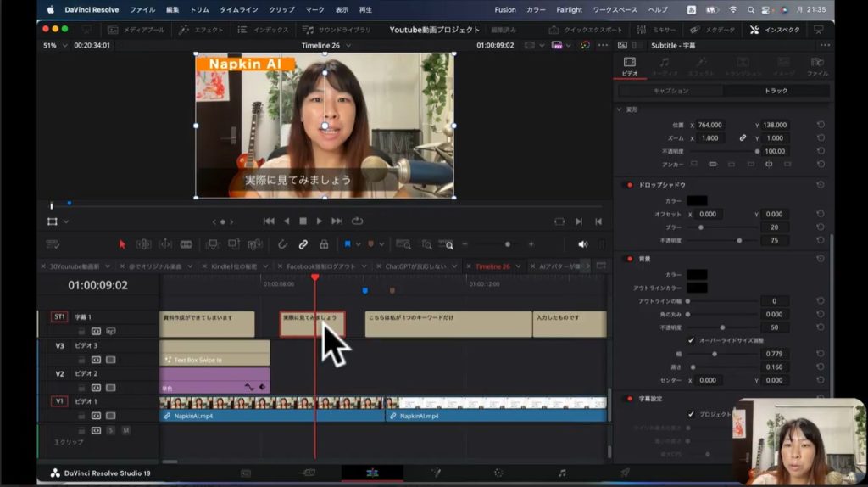The width and height of the screenshot is (868, 487).
Task: Select the arrow Selection Mode tool
Action: [122, 244]
